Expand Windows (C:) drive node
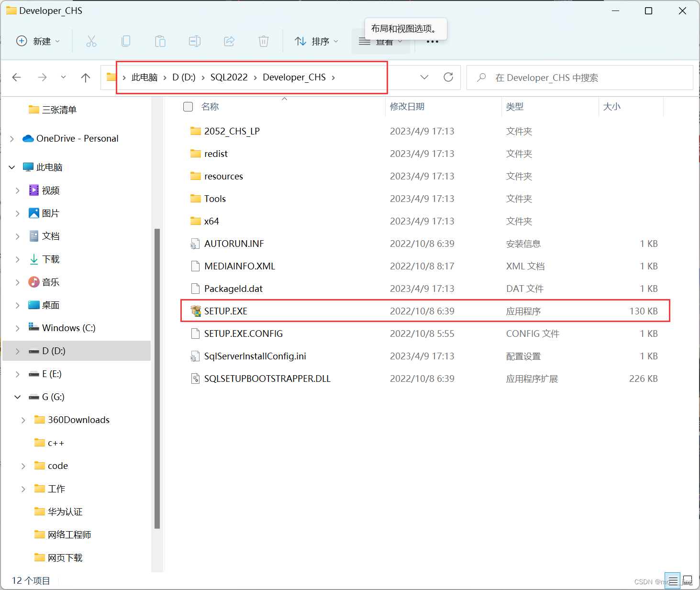 point(18,328)
